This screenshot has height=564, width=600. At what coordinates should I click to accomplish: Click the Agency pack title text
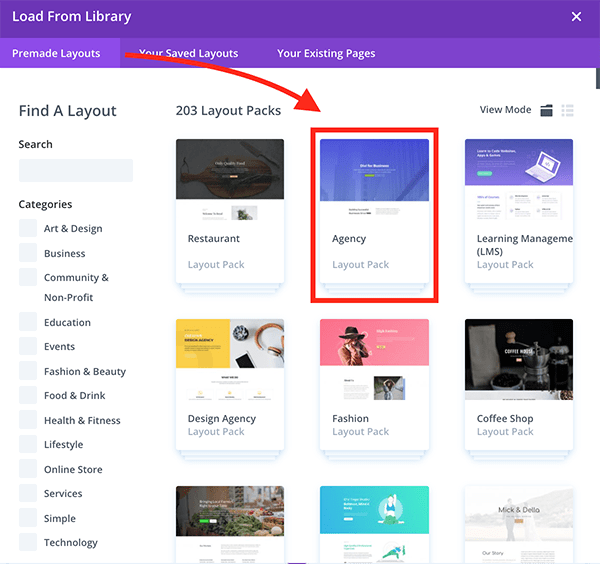coord(349,239)
